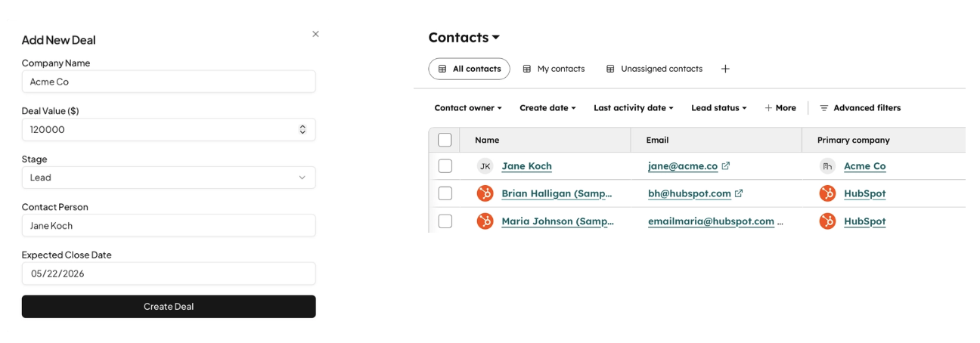Screen dimensions: 980x343
Task: Switch to the My contacts tab
Action: point(554,69)
